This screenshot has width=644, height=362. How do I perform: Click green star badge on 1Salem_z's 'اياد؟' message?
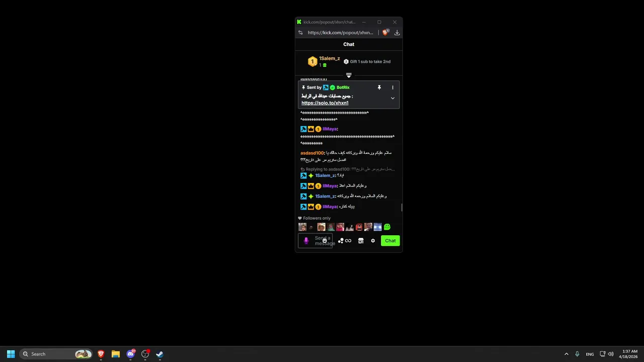pyautogui.click(x=311, y=175)
